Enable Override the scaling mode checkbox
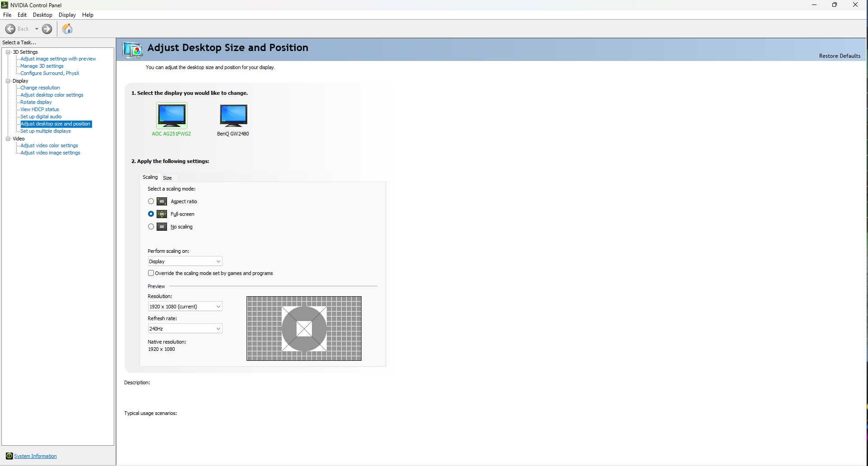 pyautogui.click(x=151, y=273)
